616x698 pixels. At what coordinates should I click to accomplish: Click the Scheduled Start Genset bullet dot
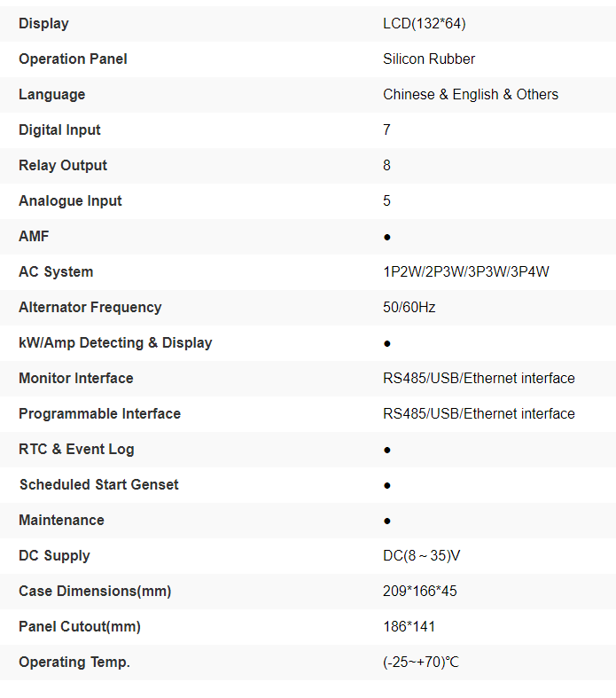(x=387, y=485)
